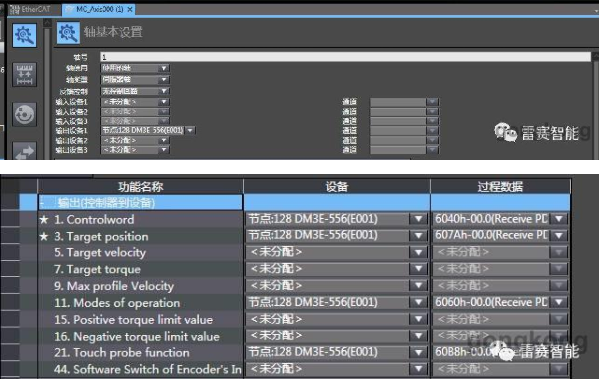Open the 输出设备3 dropdown
The height and width of the screenshot is (379, 600).
[164, 150]
